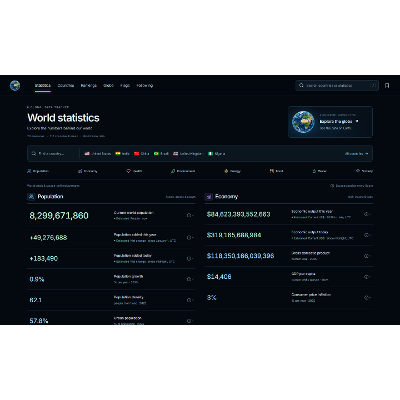The height and width of the screenshot is (400, 400).
Task: Jump to the Food category
Action: click(277, 171)
